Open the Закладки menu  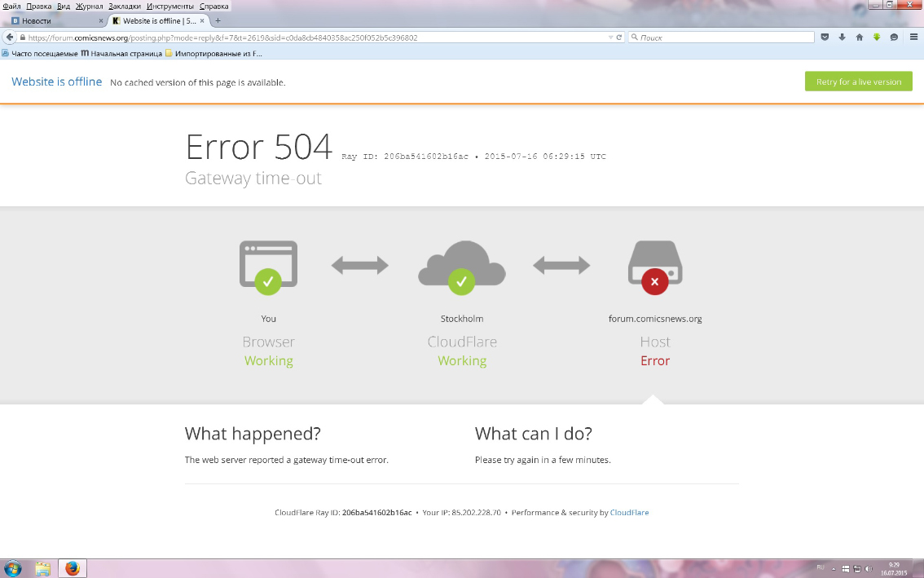125,6
